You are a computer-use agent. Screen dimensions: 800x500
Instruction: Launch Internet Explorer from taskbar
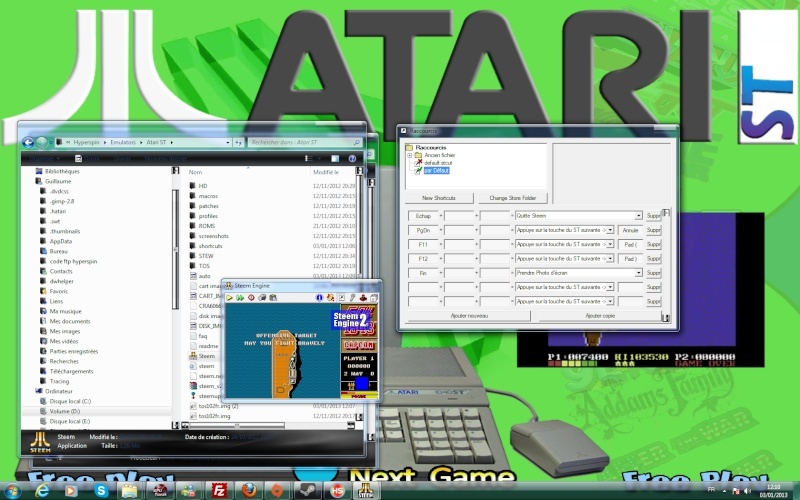[x=42, y=491]
